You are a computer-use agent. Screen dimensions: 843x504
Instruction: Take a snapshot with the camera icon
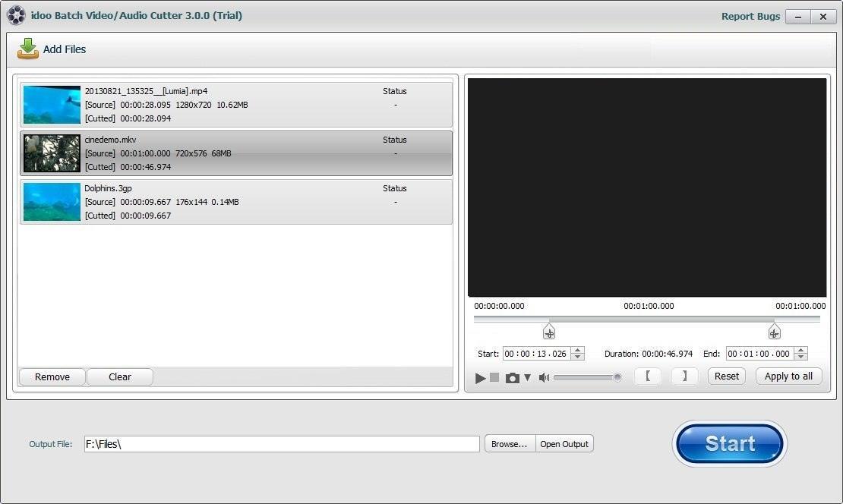(513, 376)
